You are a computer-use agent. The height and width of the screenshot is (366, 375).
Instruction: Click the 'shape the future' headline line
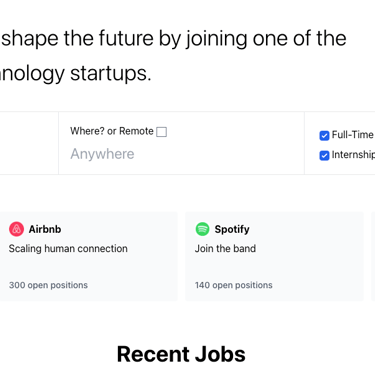174,39
